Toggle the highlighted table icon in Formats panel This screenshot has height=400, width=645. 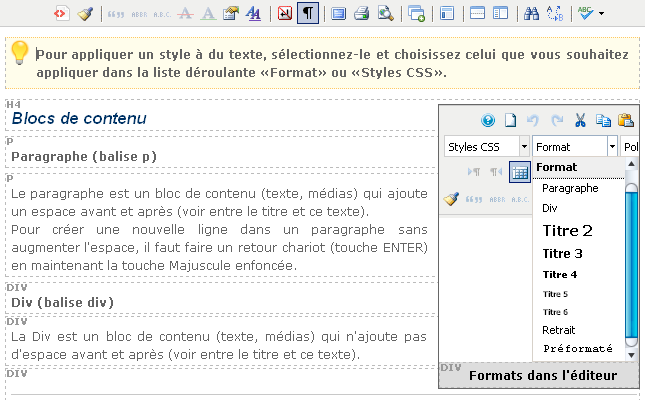pyautogui.click(x=520, y=172)
